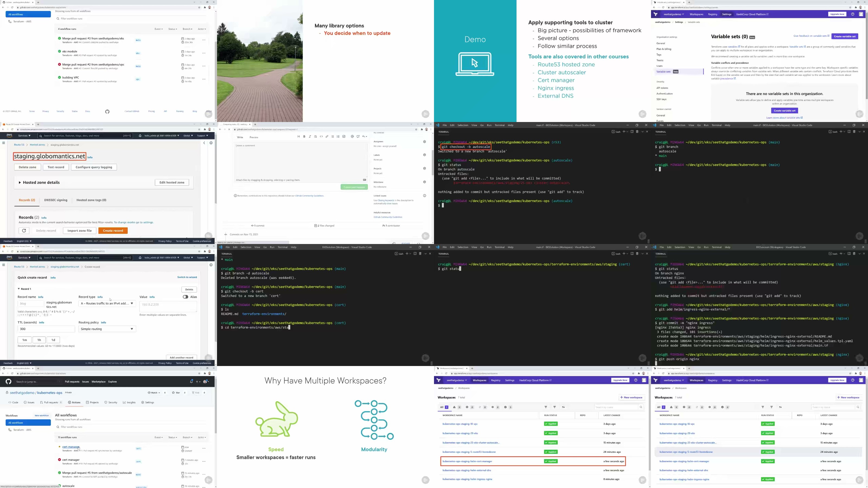Image resolution: width=868 pixels, height=488 pixels.
Task: Click the refresh icon beside Delete record
Action: (24, 231)
